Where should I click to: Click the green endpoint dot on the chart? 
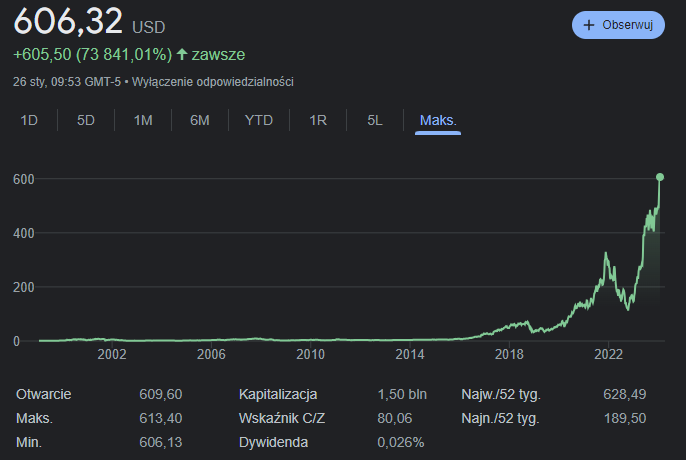pos(661,177)
